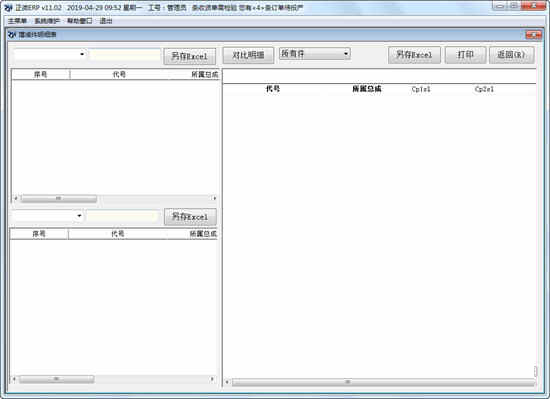The width and height of the screenshot is (550, 399).
Task: Open the 系统维护 menu
Action: click(47, 21)
